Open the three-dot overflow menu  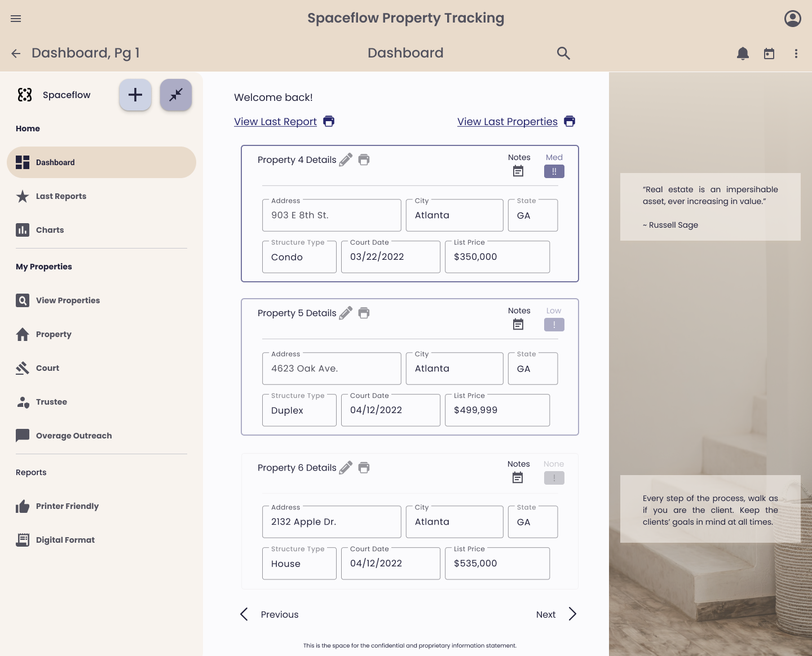tap(796, 53)
